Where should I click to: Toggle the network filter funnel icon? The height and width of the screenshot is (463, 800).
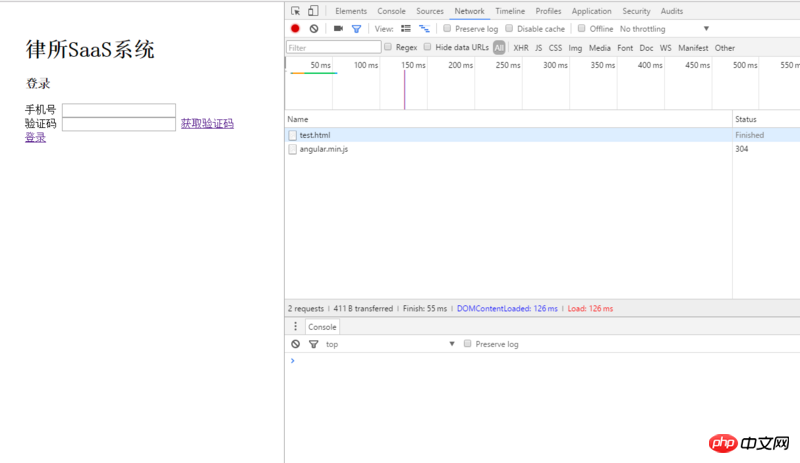click(x=357, y=29)
